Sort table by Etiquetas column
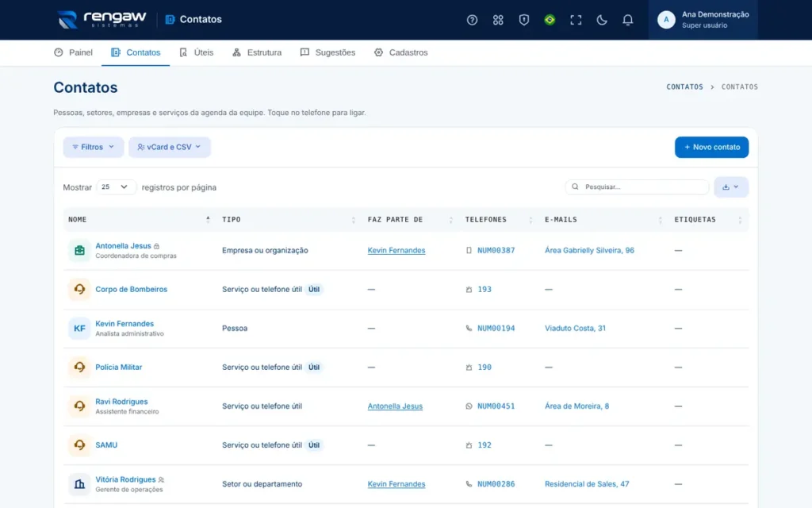 tap(708, 220)
